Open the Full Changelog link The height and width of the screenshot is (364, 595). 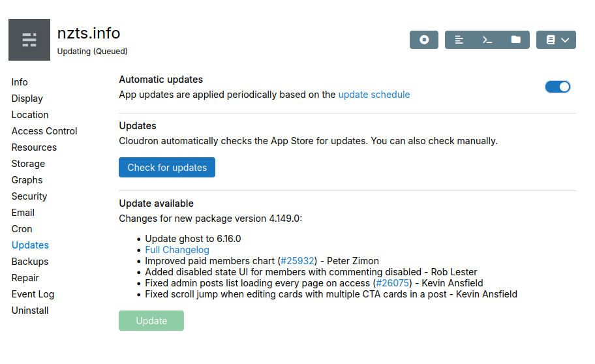tap(177, 250)
